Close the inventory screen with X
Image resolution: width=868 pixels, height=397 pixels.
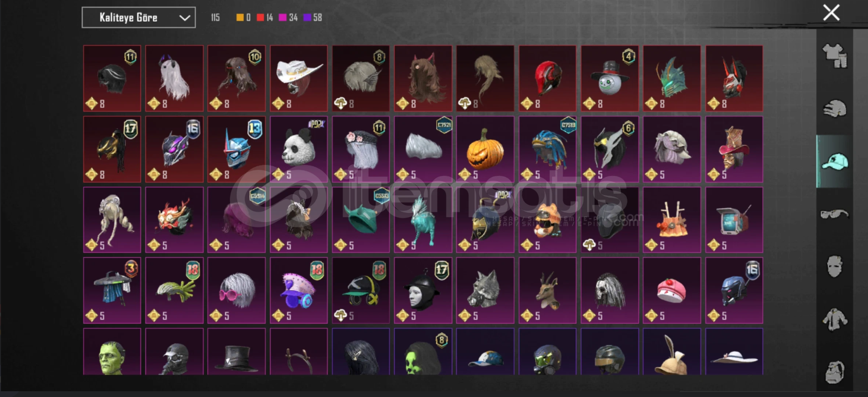[831, 12]
